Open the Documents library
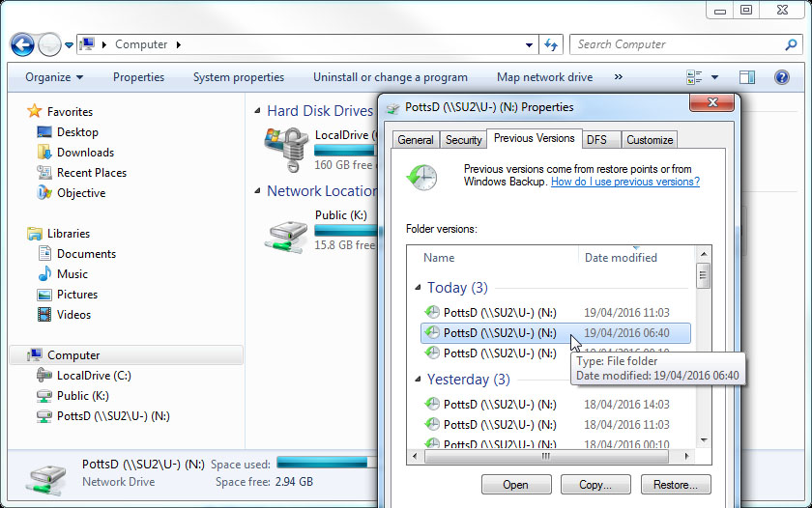Image resolution: width=812 pixels, height=508 pixels. [x=86, y=253]
